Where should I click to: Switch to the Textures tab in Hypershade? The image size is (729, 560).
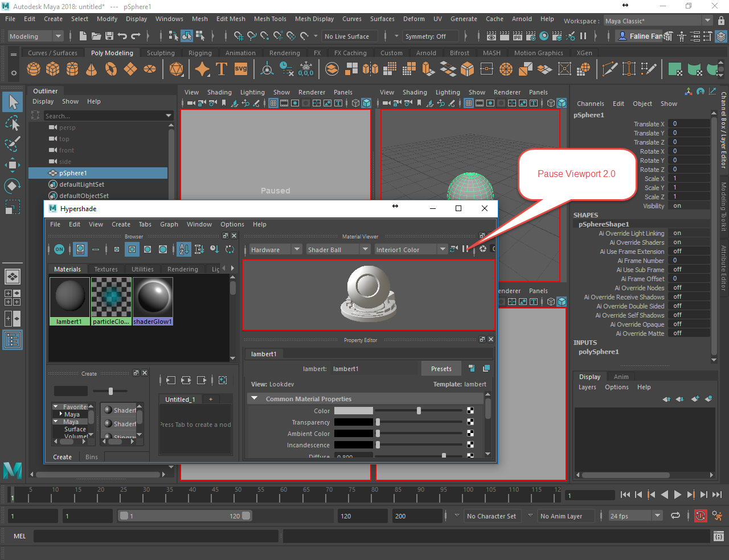coord(105,269)
